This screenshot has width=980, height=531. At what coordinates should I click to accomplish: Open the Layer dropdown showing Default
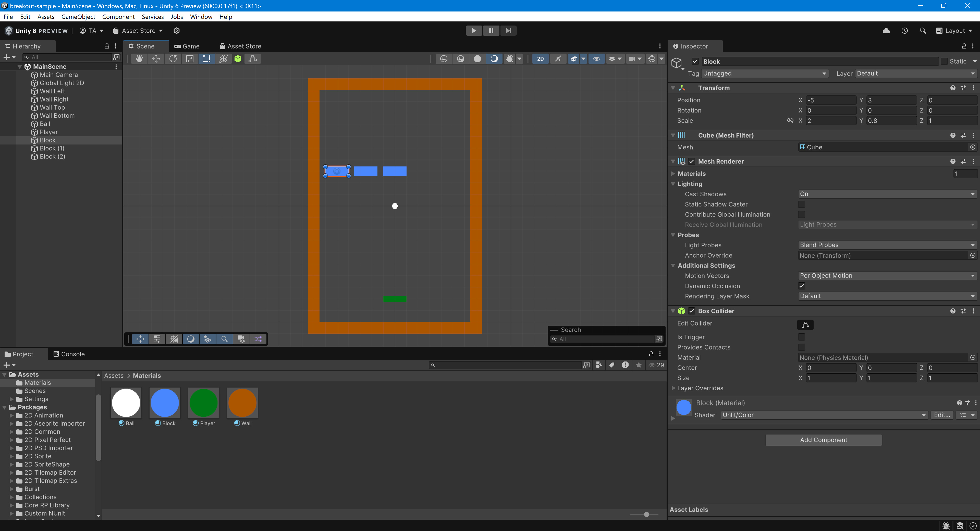(x=916, y=74)
